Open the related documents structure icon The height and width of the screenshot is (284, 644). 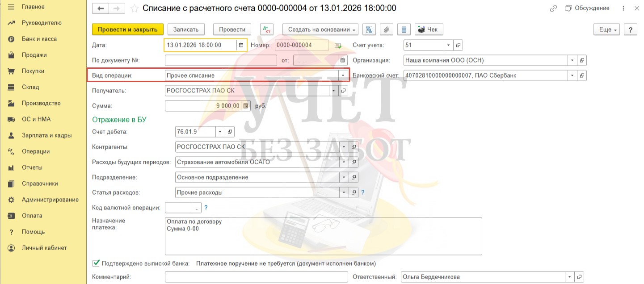click(x=369, y=29)
